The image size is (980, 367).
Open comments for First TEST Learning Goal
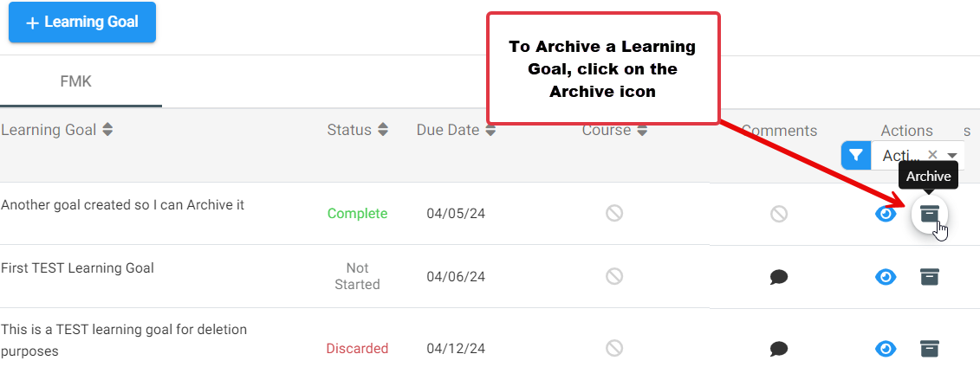779,276
